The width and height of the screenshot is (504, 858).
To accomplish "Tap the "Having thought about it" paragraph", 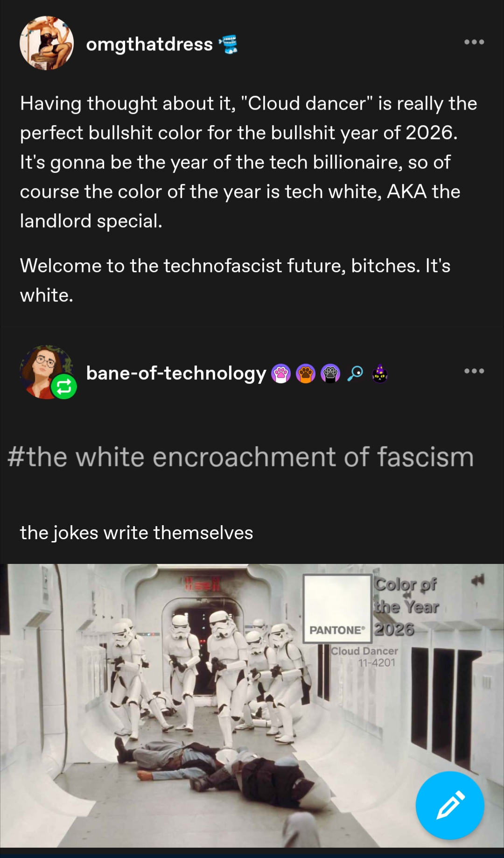I will pos(248,162).
